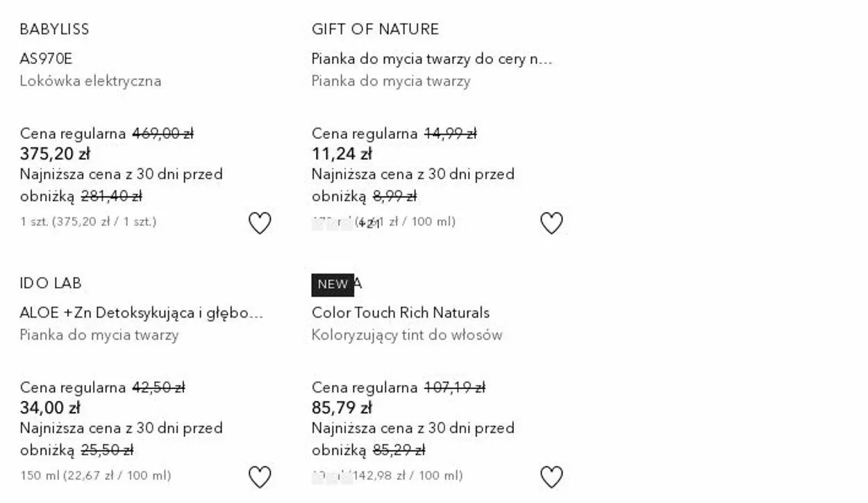Click the NEW badge on the hair tint
The image size is (868, 503).
[x=333, y=284]
